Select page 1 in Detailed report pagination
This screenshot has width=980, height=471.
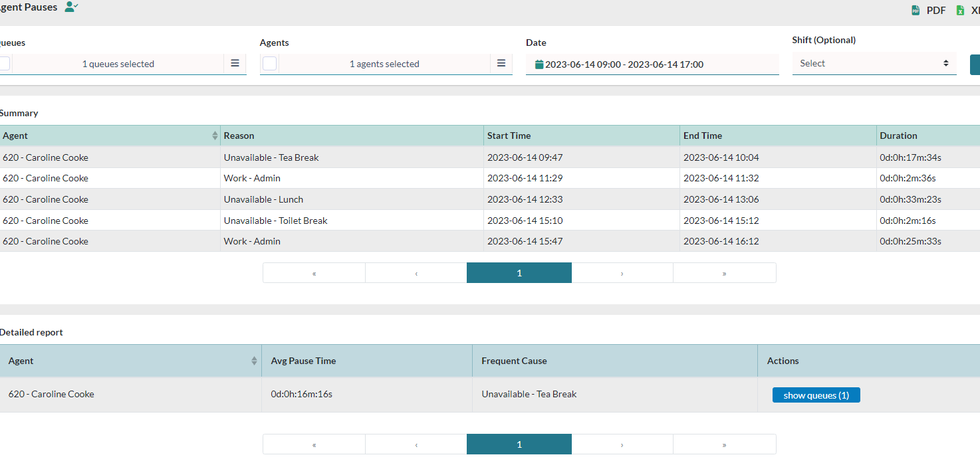519,444
